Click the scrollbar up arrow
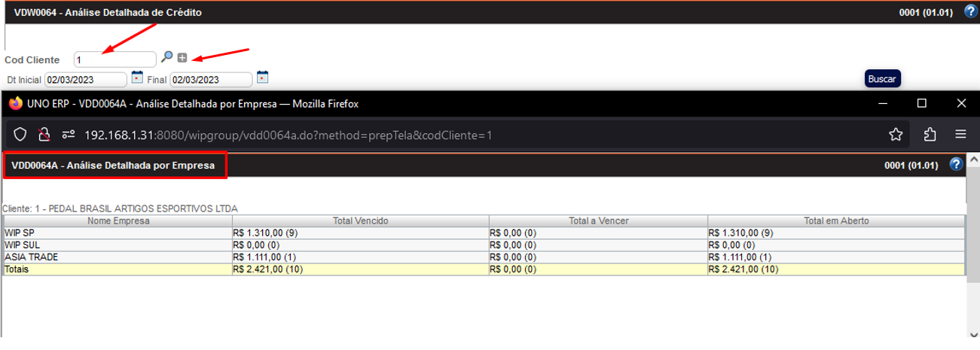The height and width of the screenshot is (350, 980). tap(972, 160)
